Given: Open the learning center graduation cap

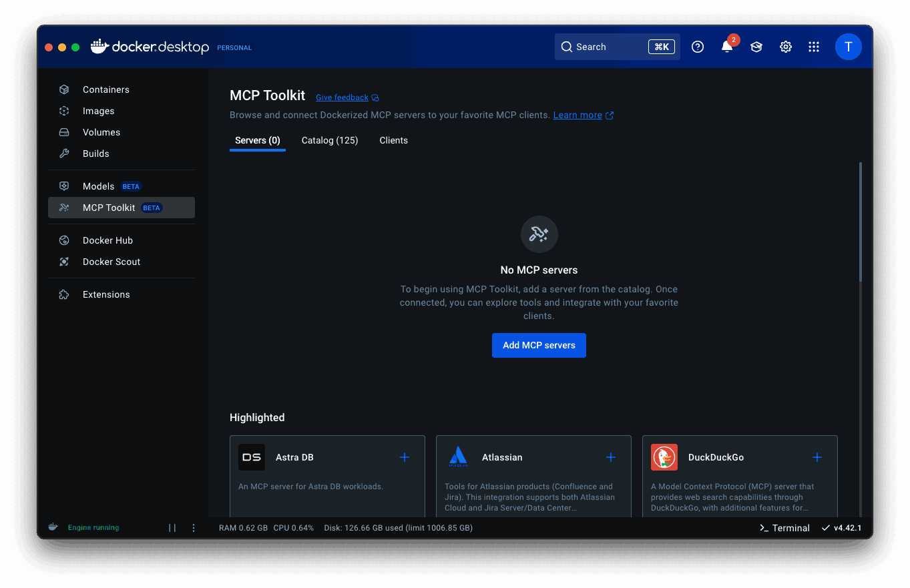Looking at the screenshot, I should (x=756, y=47).
